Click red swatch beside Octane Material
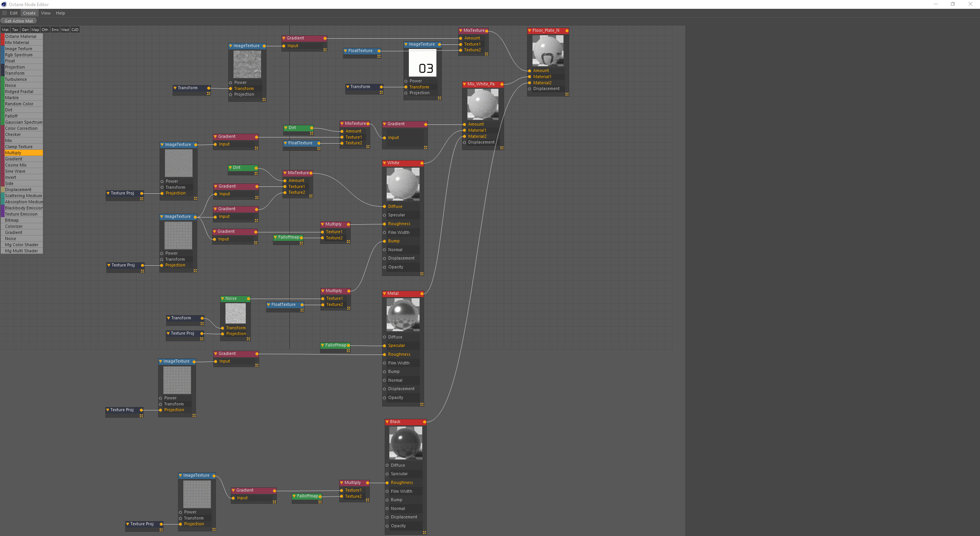The width and height of the screenshot is (980, 536). [x=2, y=37]
